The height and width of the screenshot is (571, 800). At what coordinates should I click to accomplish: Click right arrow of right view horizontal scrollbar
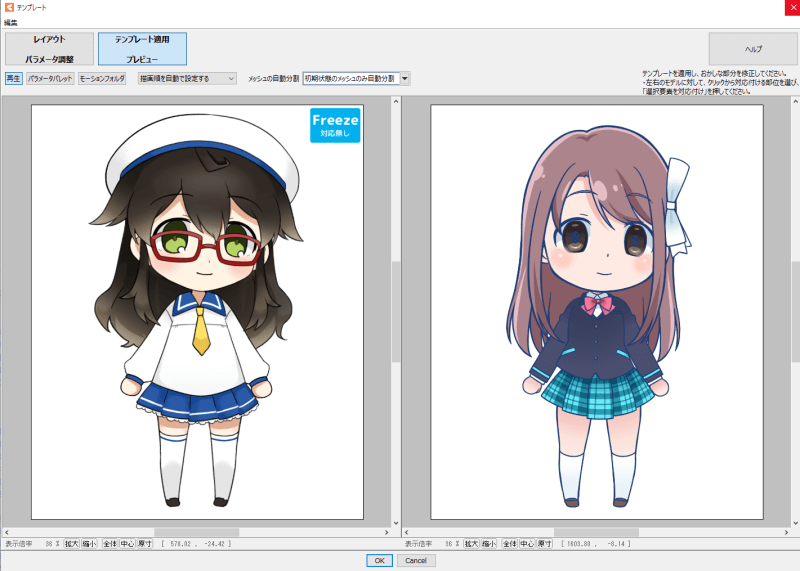point(786,532)
